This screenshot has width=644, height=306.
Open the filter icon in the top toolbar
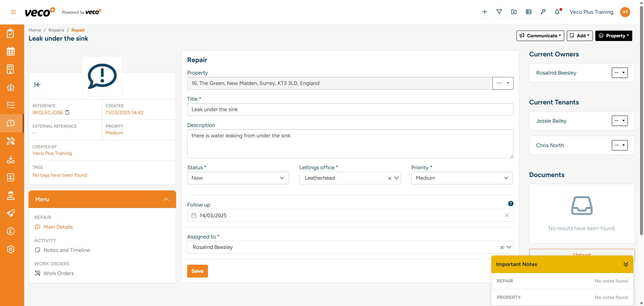tap(499, 12)
